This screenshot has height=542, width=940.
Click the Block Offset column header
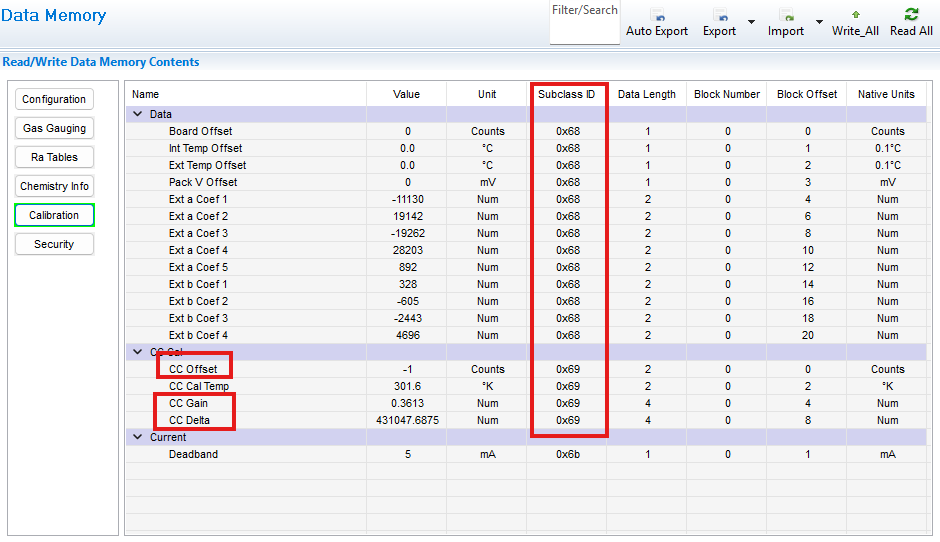click(x=807, y=94)
